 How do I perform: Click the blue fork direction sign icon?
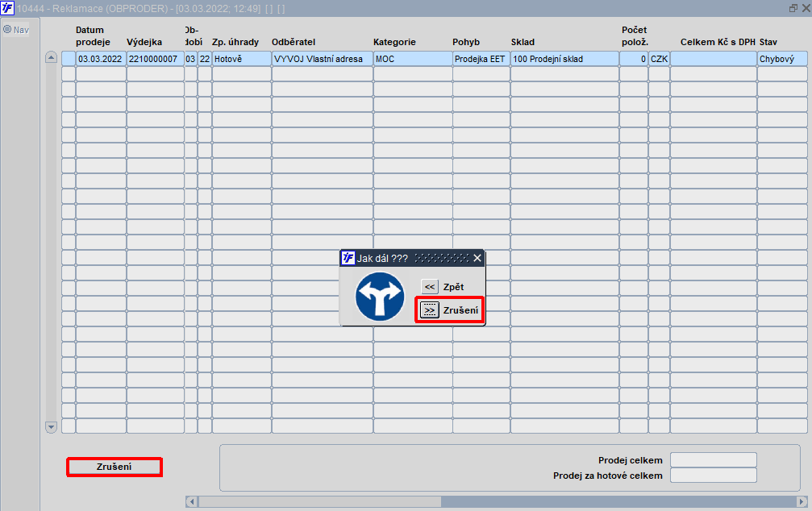380,297
